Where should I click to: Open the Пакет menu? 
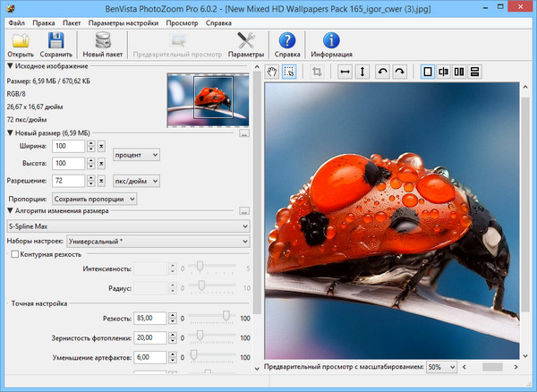[x=72, y=22]
